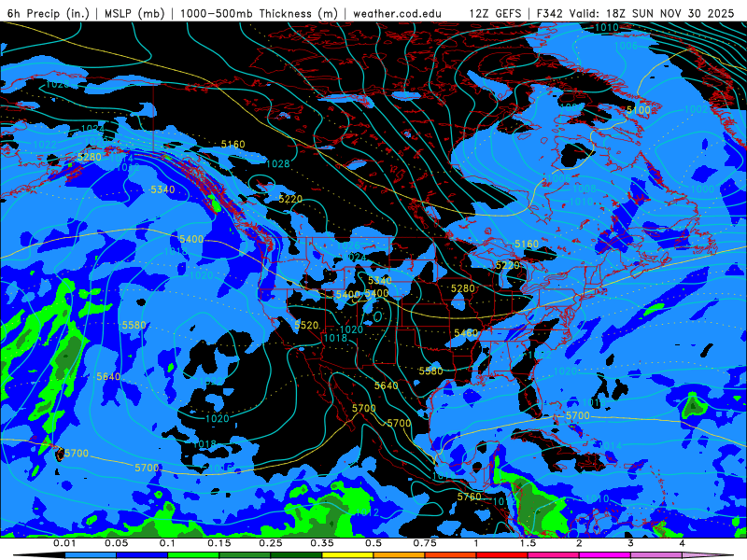The height and width of the screenshot is (560, 747).
Task: Click the yellow 0.35–0.5 legend swatch
Action: click(347, 555)
